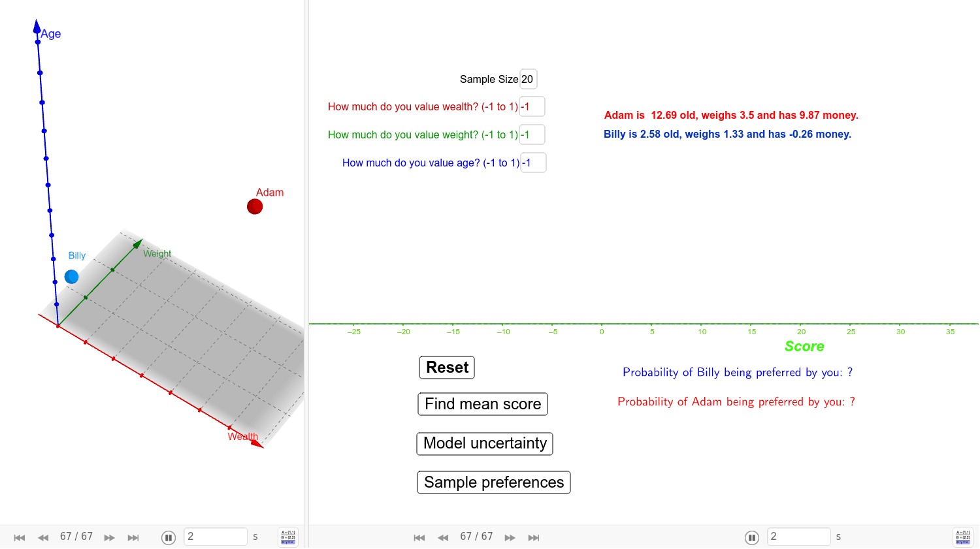980x549 pixels.
Task: Click the age value input field
Action: [x=533, y=163]
